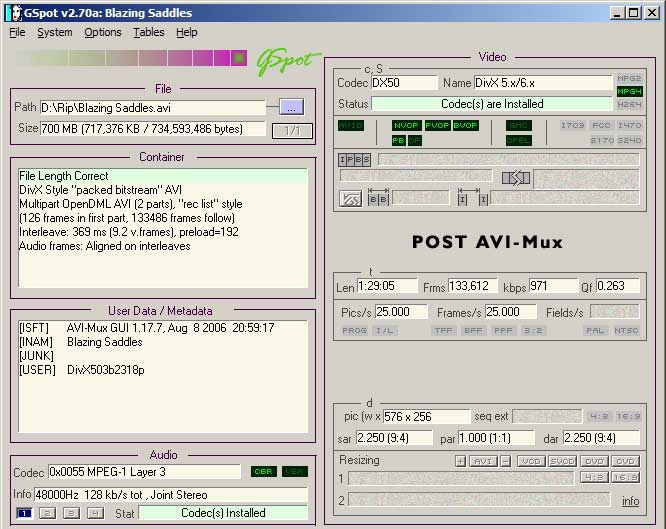Screen dimensions: 666x529
Task: Click the Path field with Blazing Saddles.avi
Action: [153, 108]
